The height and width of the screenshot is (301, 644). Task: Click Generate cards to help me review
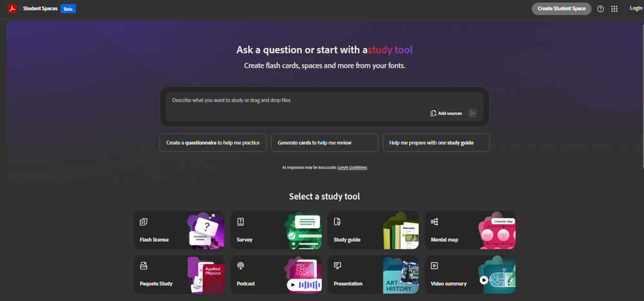tap(325, 142)
